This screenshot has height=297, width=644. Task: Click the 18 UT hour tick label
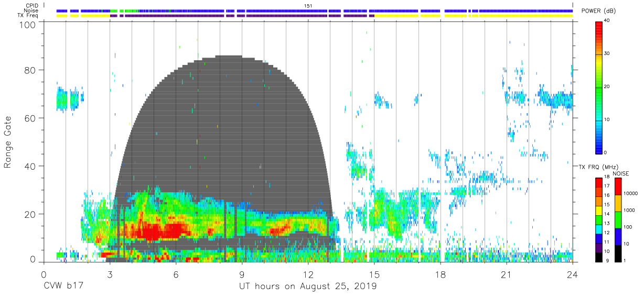point(441,274)
